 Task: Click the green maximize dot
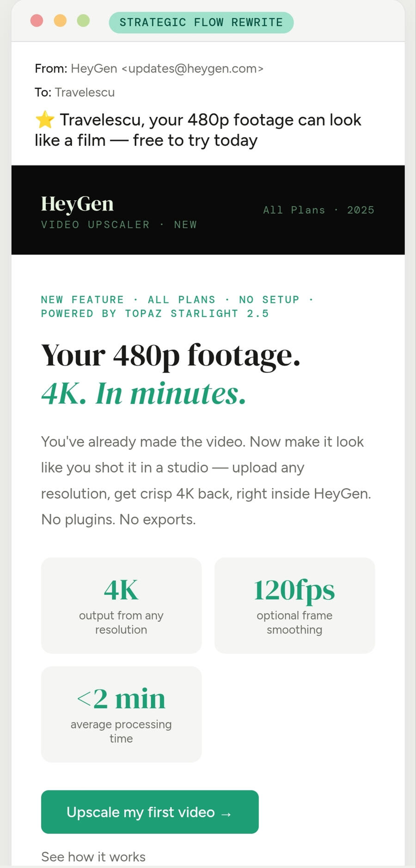(83, 21)
